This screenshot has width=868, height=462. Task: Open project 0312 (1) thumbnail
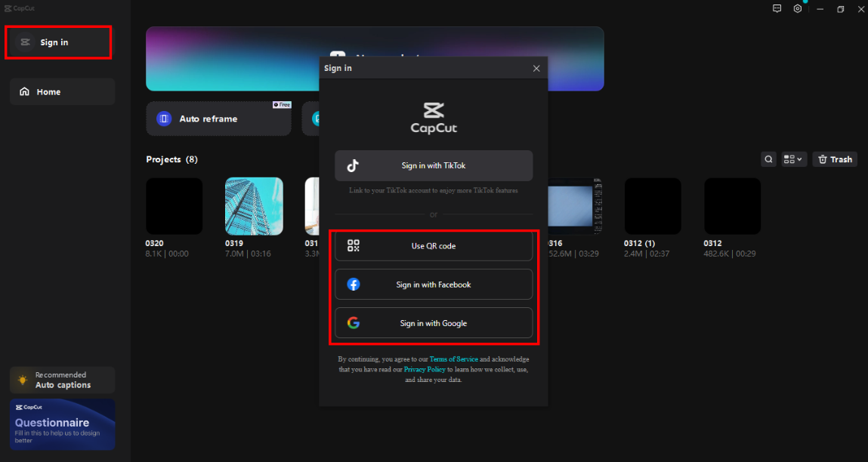point(653,206)
